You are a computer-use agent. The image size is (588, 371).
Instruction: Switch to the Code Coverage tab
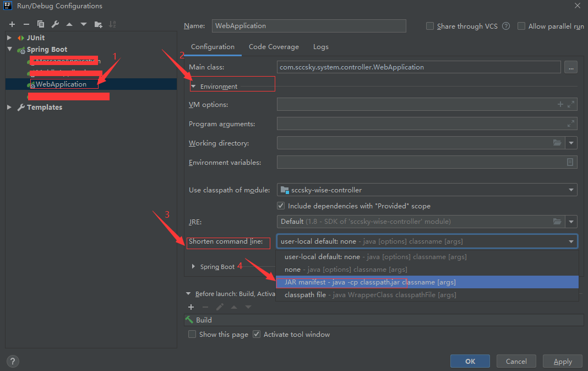(274, 47)
